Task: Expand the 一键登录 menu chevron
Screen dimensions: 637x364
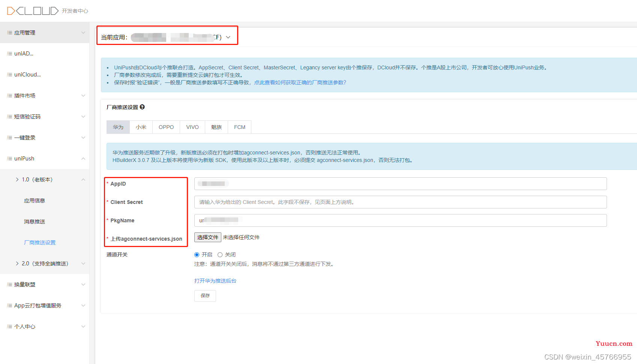Action: (x=83, y=138)
